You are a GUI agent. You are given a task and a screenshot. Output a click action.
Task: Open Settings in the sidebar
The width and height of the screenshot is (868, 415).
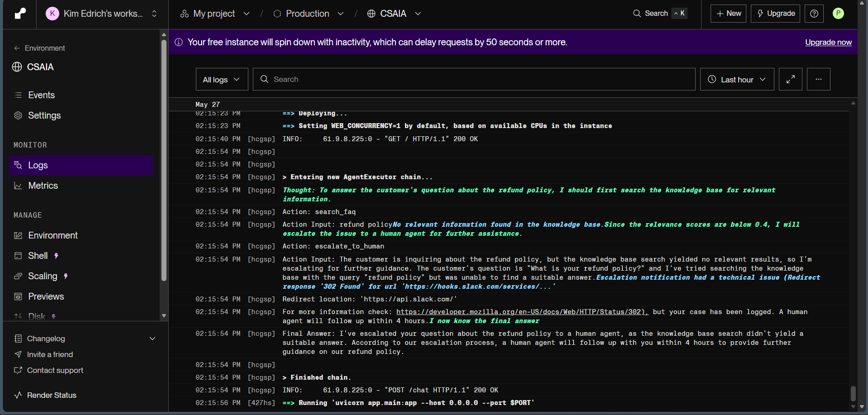coord(81,115)
